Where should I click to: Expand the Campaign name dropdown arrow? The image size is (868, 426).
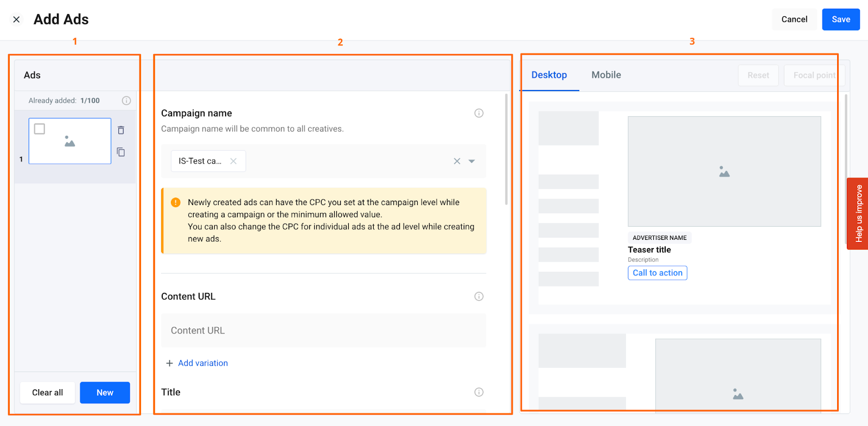[472, 161]
